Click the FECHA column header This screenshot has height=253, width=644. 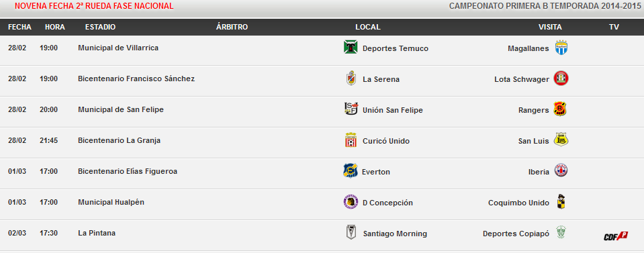coord(19,27)
